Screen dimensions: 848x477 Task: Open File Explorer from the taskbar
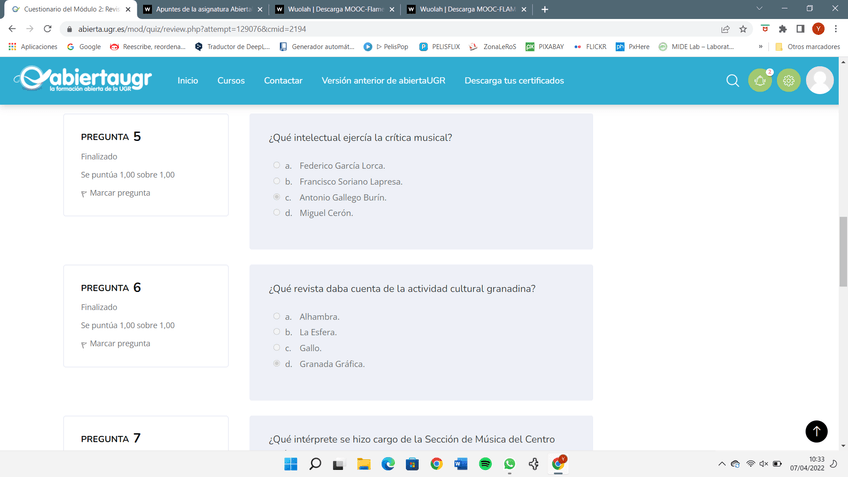tap(363, 464)
